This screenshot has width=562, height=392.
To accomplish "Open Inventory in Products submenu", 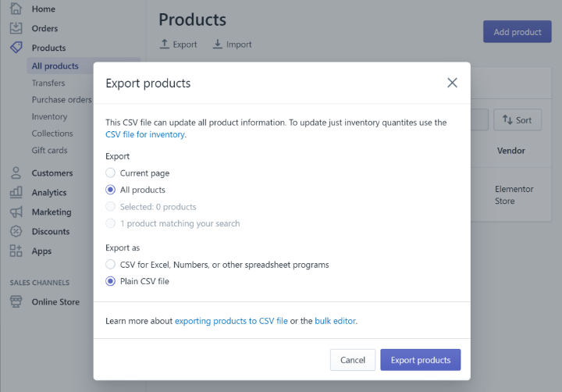I will (x=49, y=116).
